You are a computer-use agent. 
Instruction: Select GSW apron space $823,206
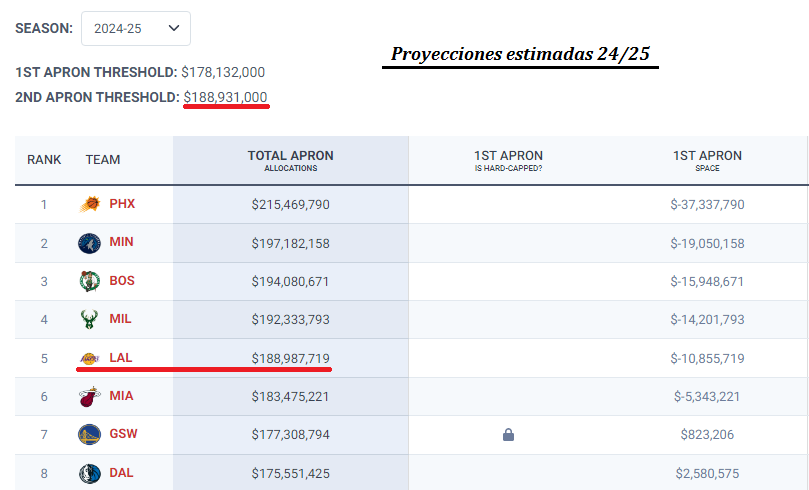pos(707,435)
